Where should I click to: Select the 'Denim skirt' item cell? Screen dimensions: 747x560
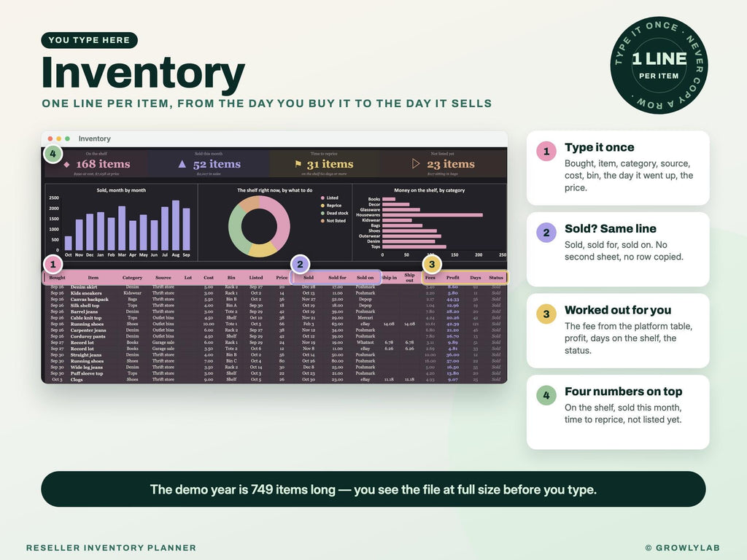tap(84, 287)
